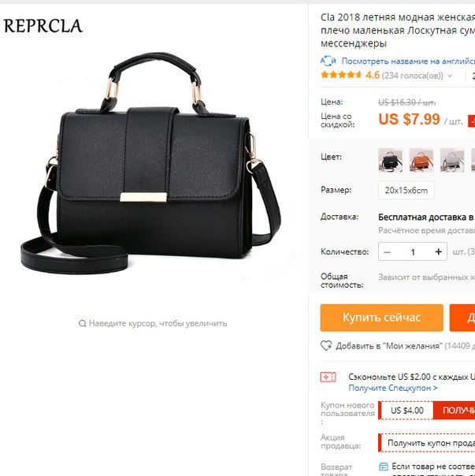Click the return policy icon near Возврат товара
475x476 pixels.
(x=384, y=467)
